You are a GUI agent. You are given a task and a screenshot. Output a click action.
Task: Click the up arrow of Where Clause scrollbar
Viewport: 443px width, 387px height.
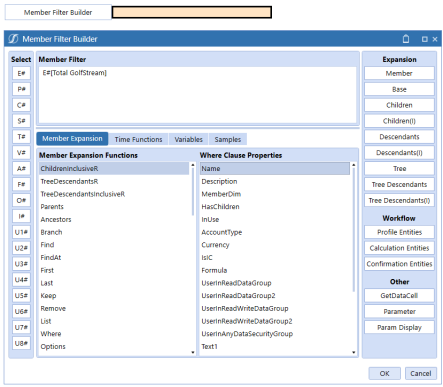354,165
